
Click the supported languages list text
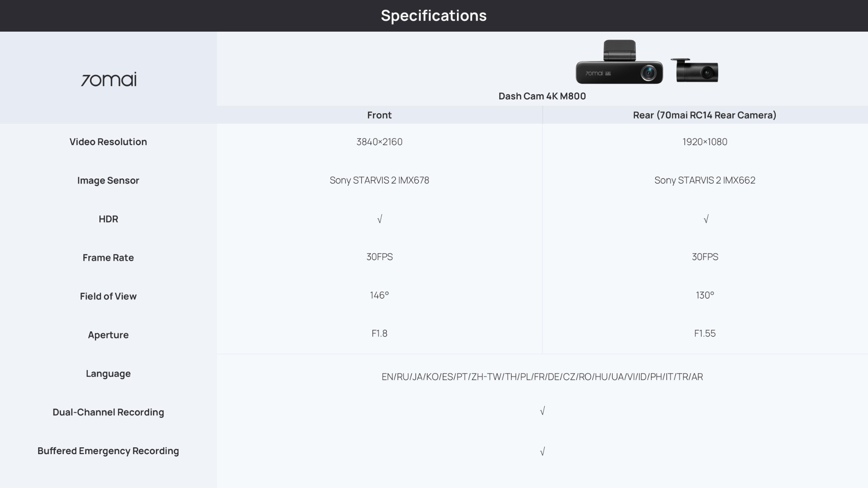[542, 377]
